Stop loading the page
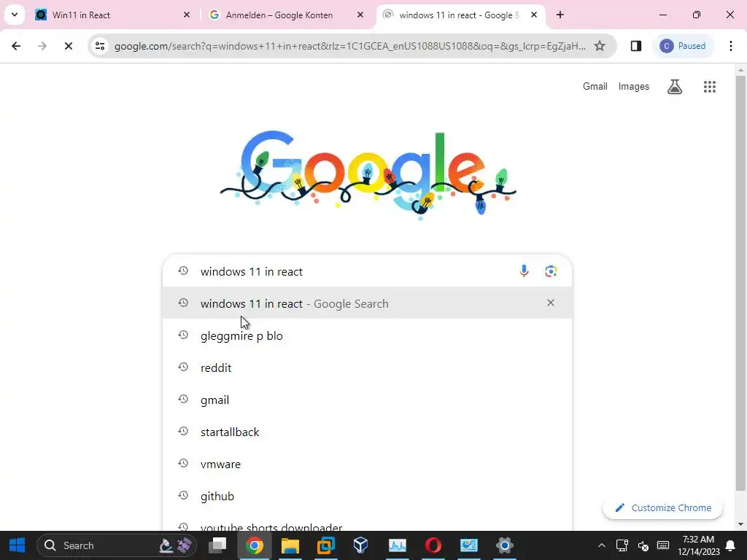The height and width of the screenshot is (560, 747). [x=68, y=46]
